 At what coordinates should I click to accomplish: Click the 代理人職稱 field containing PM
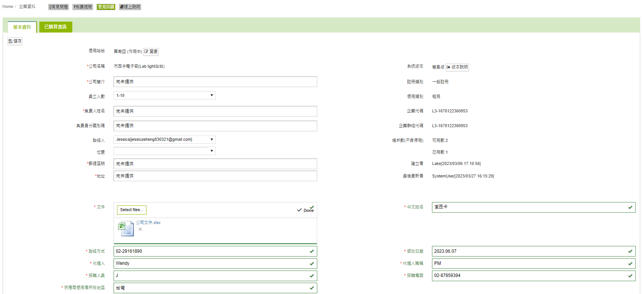tap(534, 263)
